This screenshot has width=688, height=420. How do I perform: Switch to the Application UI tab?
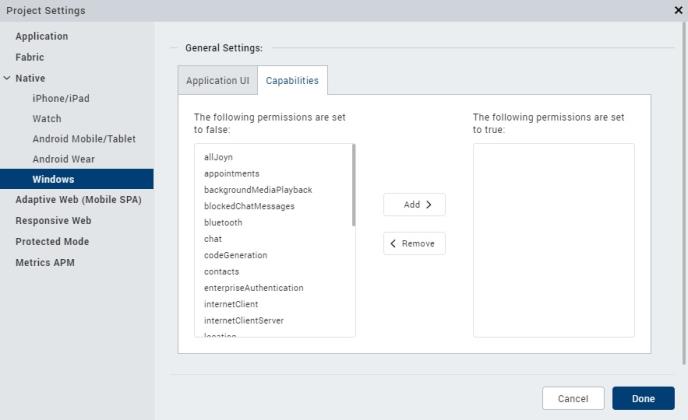[x=217, y=81]
